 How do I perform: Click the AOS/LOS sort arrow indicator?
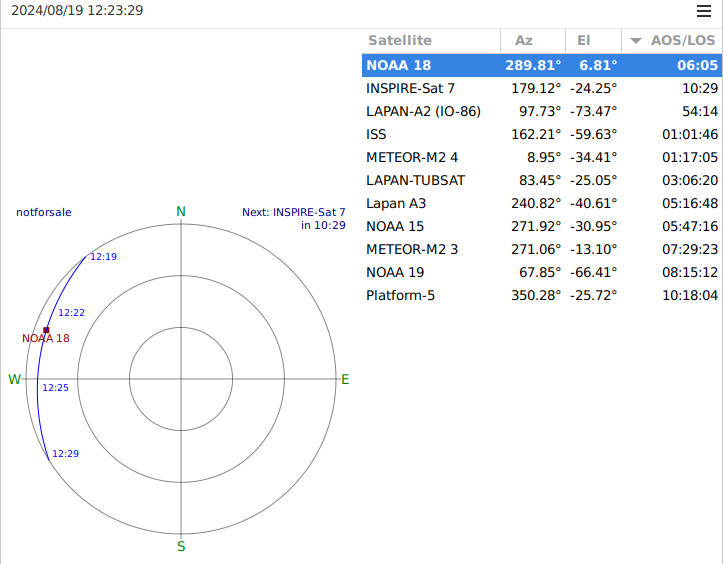point(636,41)
